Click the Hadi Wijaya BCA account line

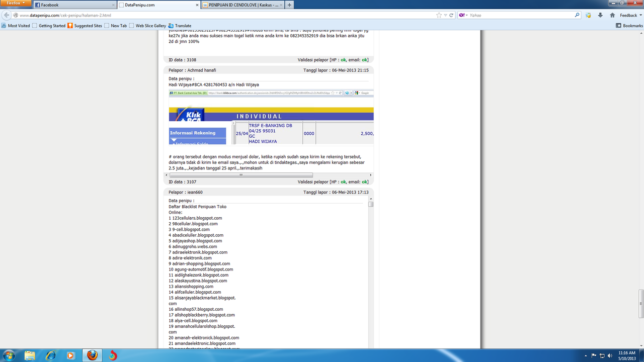pos(213,84)
